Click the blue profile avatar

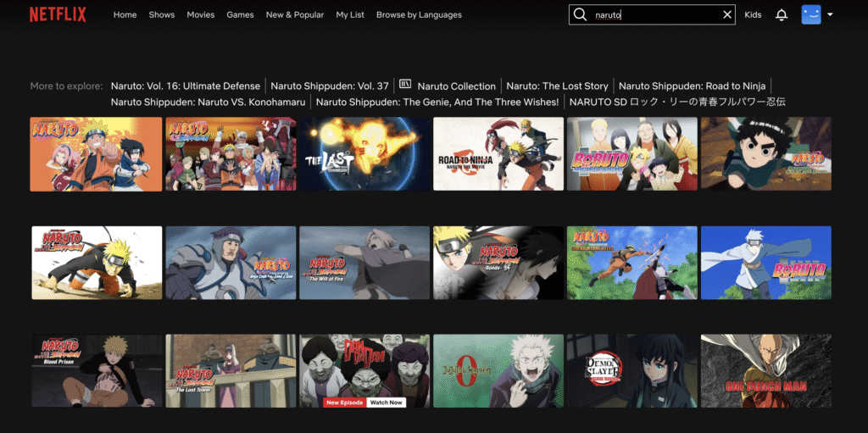coord(811,15)
